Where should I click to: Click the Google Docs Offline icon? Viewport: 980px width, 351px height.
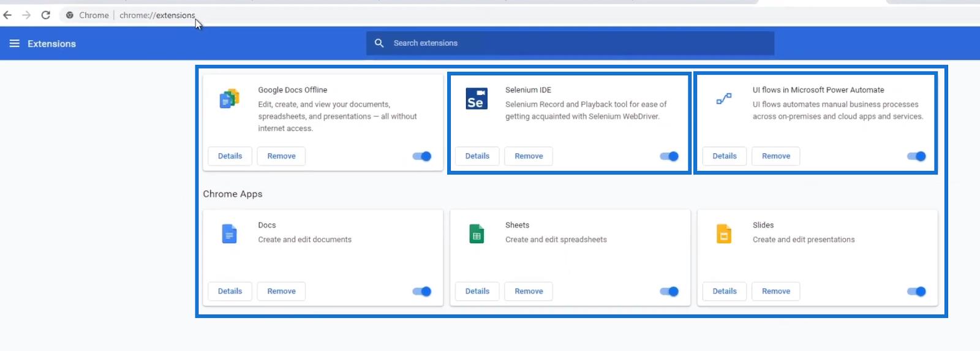(229, 99)
